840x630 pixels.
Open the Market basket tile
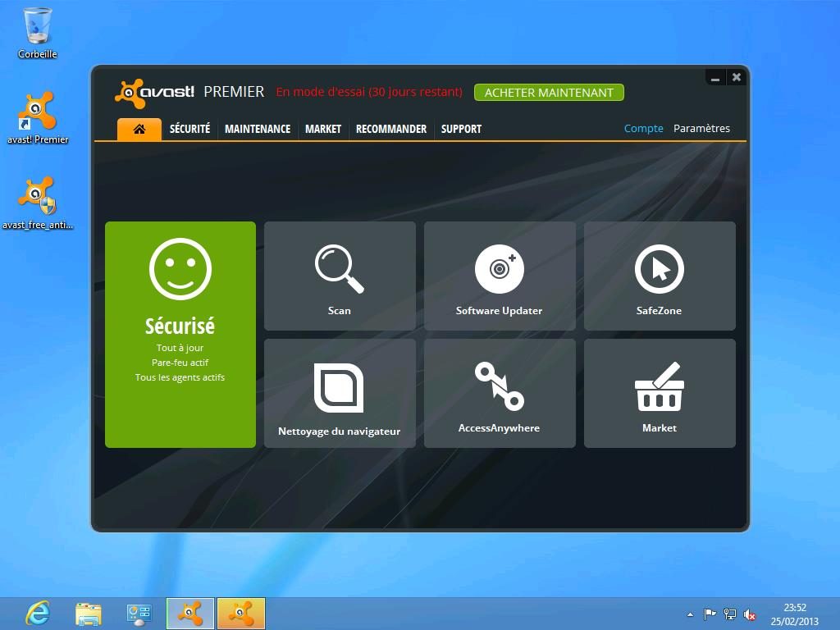tap(660, 393)
